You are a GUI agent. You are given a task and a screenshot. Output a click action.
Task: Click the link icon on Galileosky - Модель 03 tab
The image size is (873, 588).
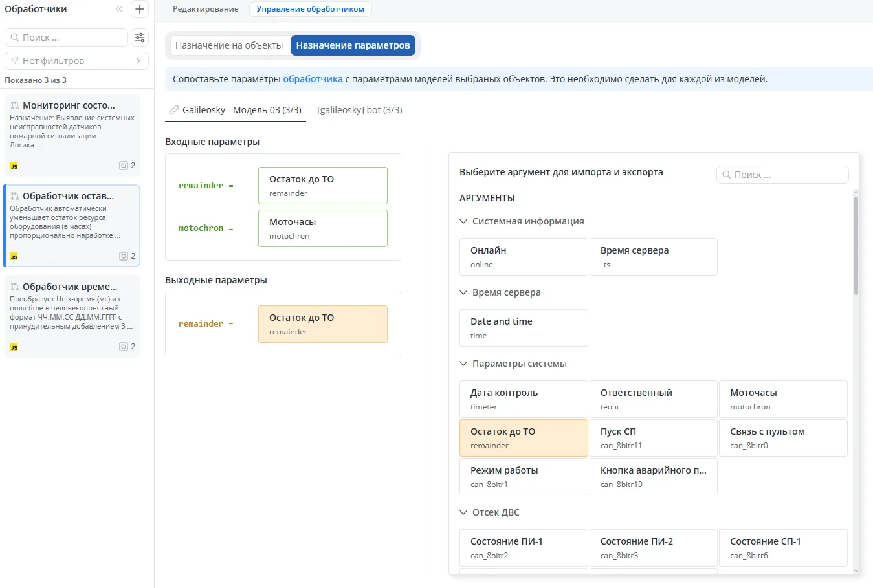pos(173,109)
